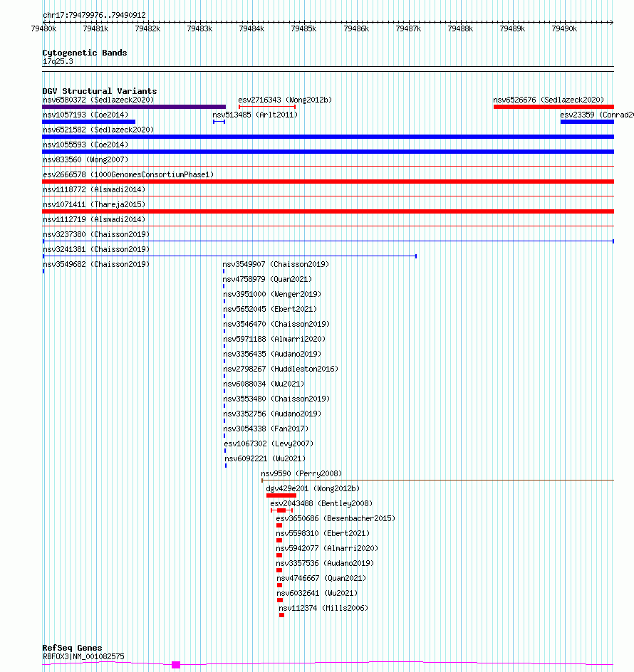Click the RBFOX3|NM_001082575 gene label
The width and height of the screenshot is (634, 672).
pyautogui.click(x=83, y=656)
